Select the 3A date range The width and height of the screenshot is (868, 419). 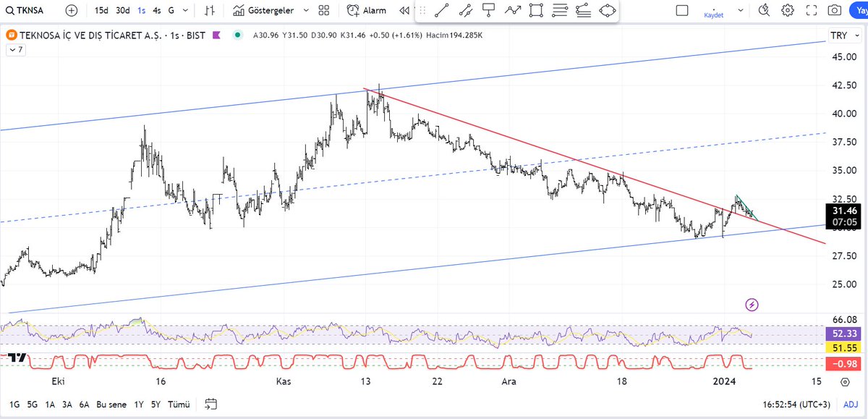[67, 405]
